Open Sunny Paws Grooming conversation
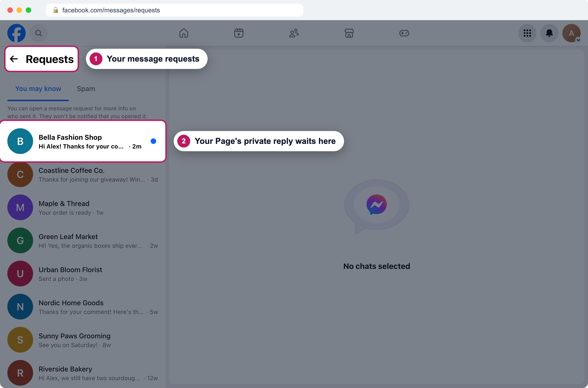Image resolution: width=588 pixels, height=388 pixels. click(x=83, y=340)
